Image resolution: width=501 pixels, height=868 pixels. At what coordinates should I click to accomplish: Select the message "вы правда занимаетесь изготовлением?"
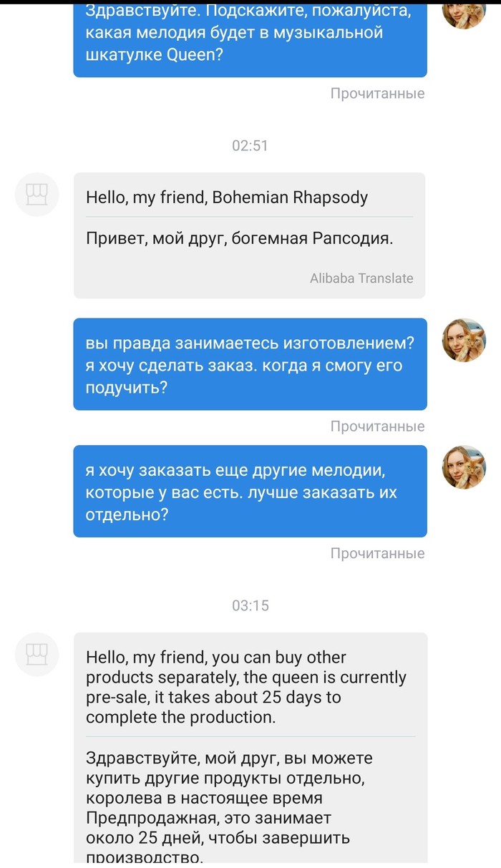tap(250, 364)
